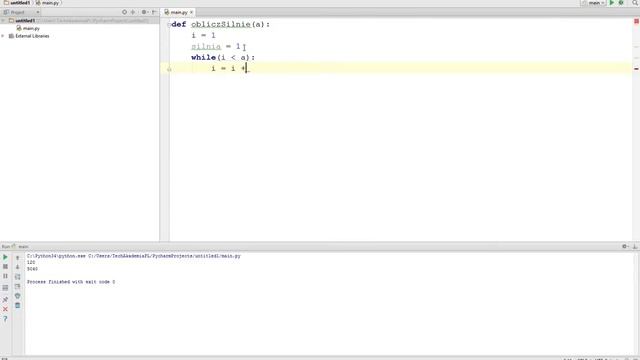Stop process with Run panel stop icon
This screenshot has width=640, height=360.
(x=5, y=267)
